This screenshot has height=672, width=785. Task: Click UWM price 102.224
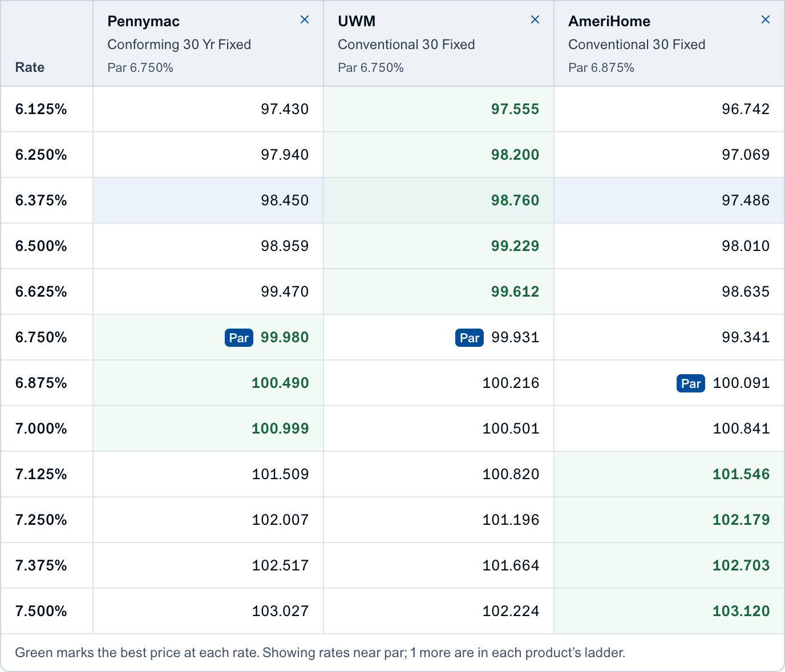tap(511, 611)
